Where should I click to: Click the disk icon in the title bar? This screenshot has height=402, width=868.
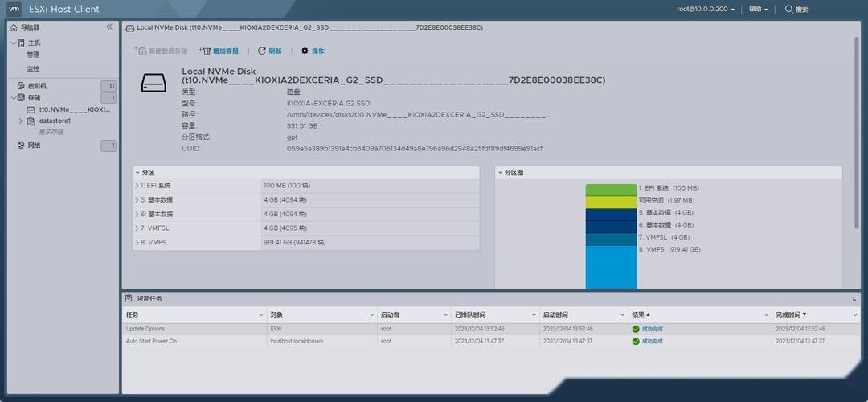coord(130,27)
